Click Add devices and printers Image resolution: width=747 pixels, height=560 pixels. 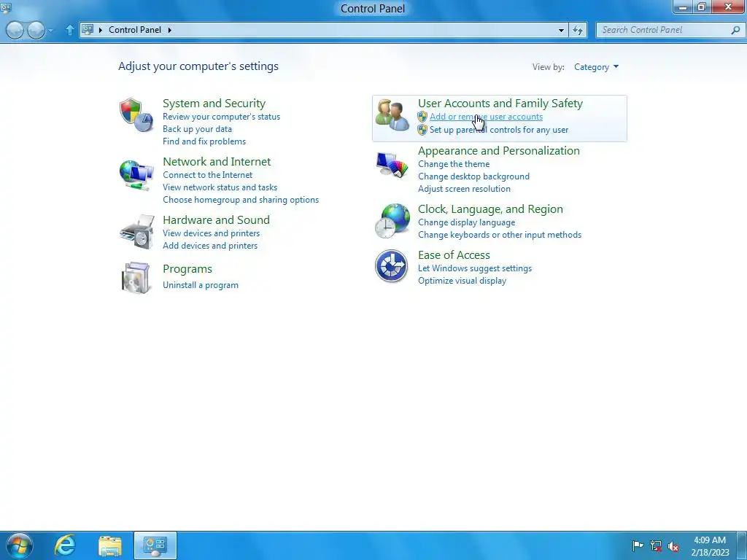pyautogui.click(x=210, y=246)
